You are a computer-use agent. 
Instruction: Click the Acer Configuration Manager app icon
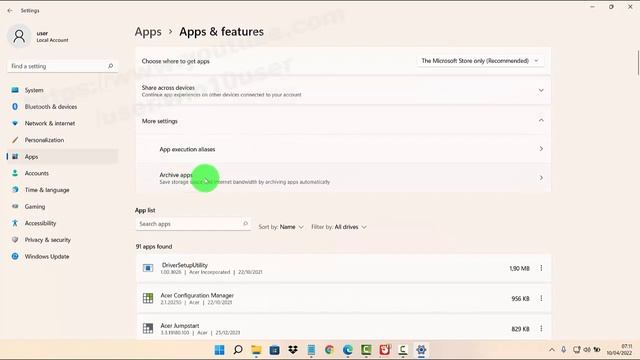coord(148,298)
